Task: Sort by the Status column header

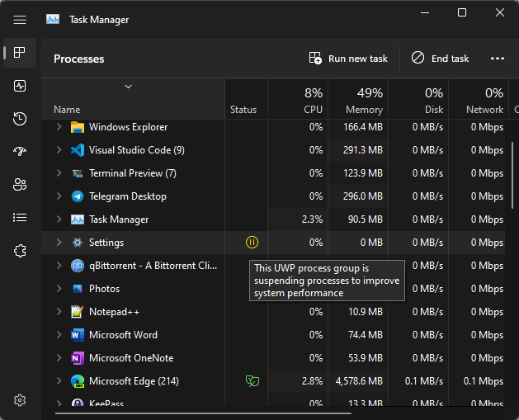Action: tap(246, 99)
